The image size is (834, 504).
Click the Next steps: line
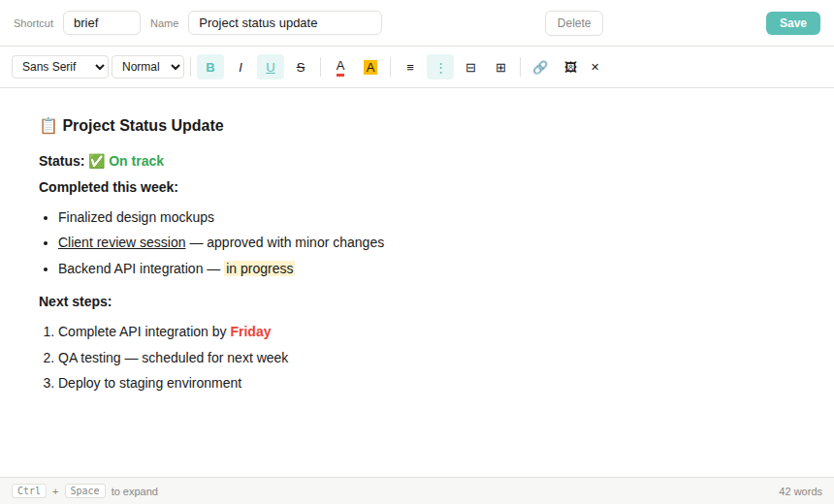coord(75,301)
